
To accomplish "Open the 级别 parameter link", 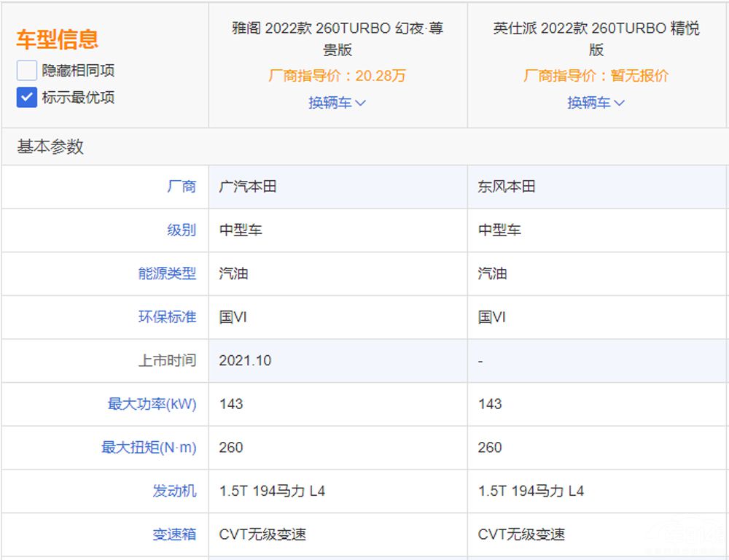I will (182, 230).
